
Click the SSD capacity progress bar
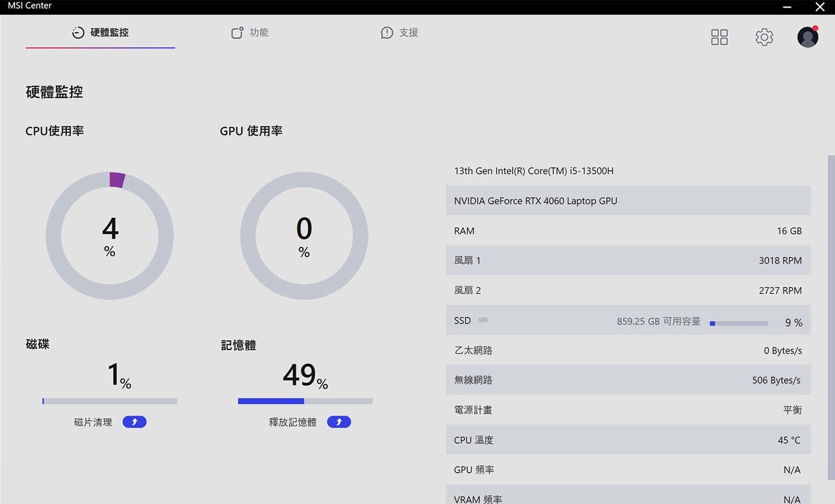[739, 323]
